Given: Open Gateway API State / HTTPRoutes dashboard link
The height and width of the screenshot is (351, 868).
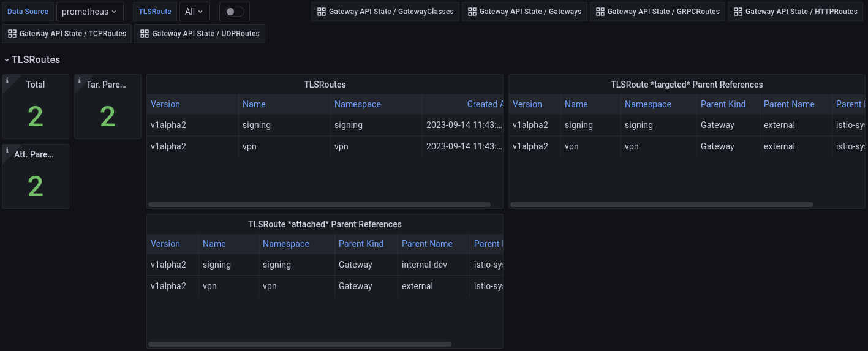Looking at the screenshot, I should pyautogui.click(x=795, y=12).
